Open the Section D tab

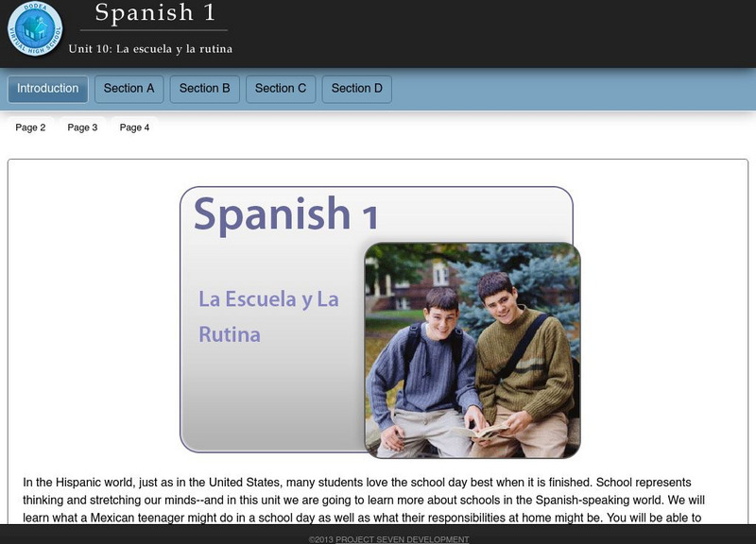point(356,89)
